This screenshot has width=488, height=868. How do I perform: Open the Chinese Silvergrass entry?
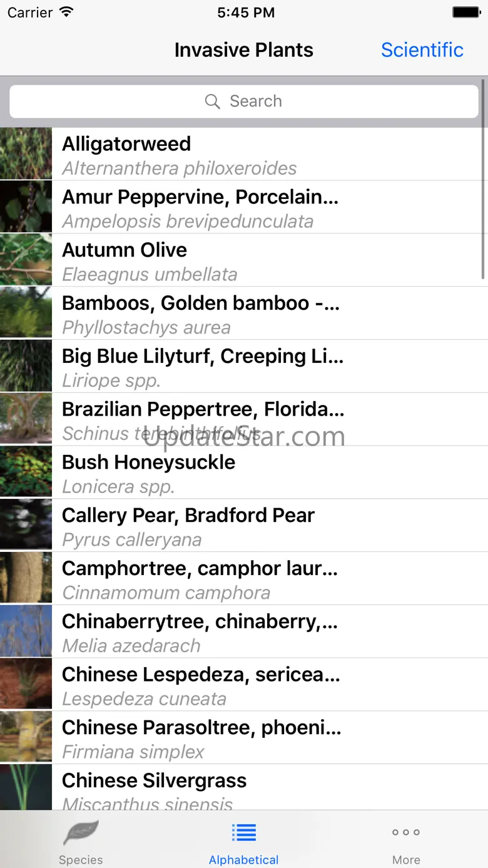pyautogui.click(x=263, y=789)
